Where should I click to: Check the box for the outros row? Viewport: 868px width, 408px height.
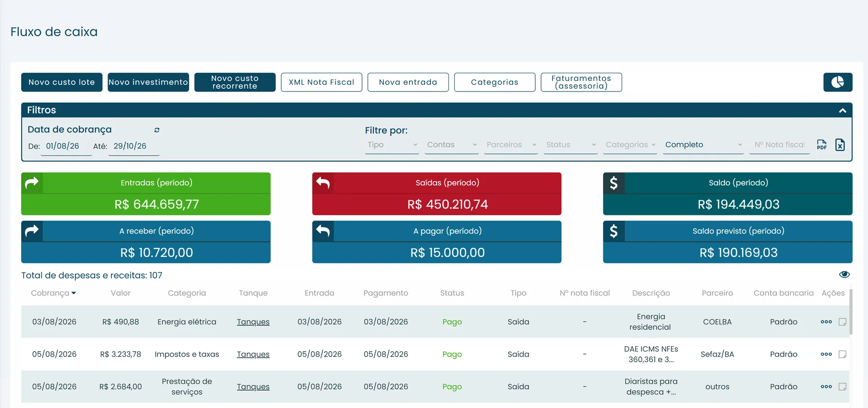click(842, 386)
